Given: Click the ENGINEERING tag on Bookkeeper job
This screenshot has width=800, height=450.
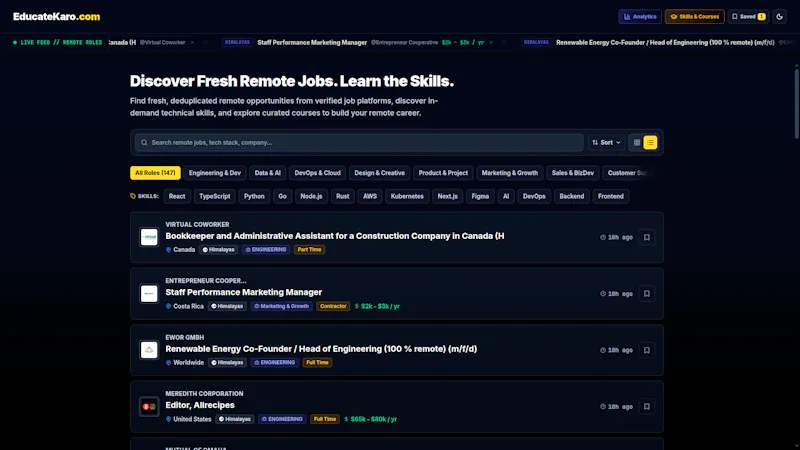Looking at the screenshot, I should pyautogui.click(x=266, y=250).
